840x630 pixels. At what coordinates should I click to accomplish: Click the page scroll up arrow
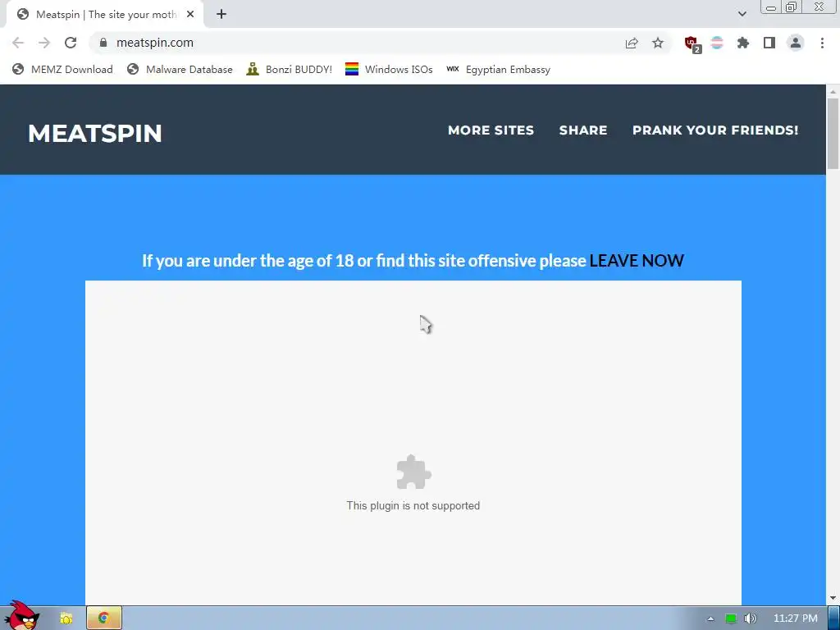833,92
